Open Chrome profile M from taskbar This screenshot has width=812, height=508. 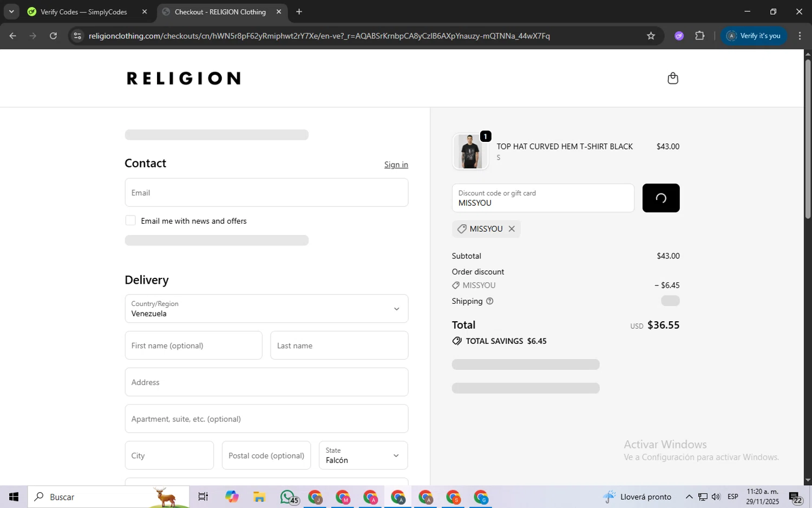pos(343,497)
